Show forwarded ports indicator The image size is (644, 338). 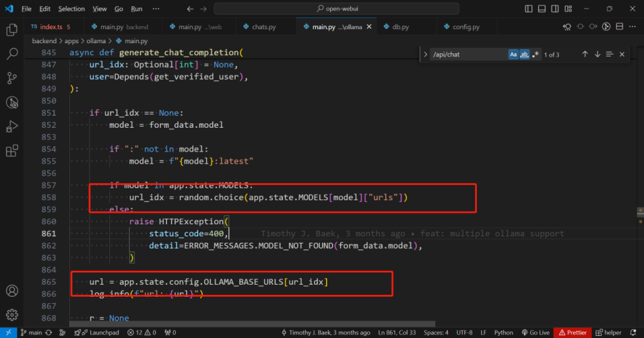coord(170,333)
